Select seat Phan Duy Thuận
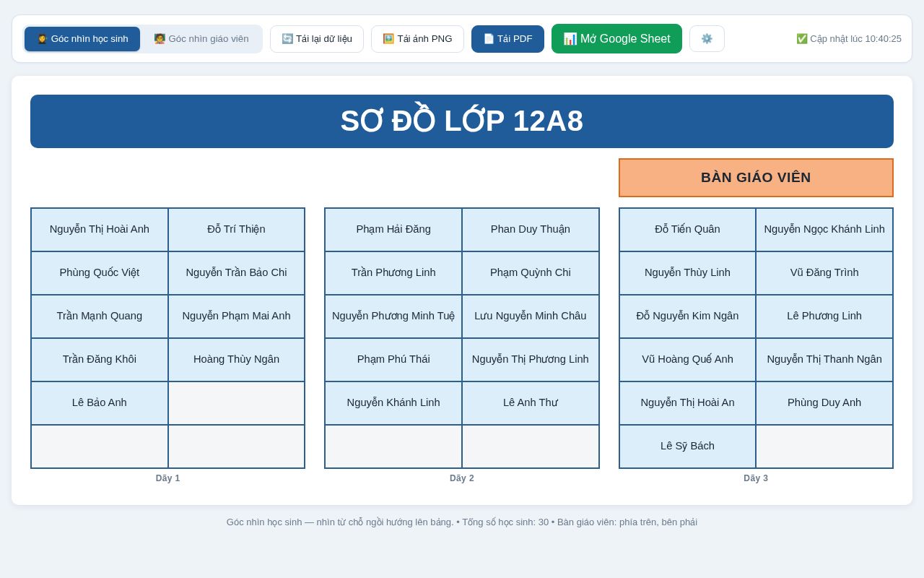Screen dimensions: 924x578 coord(531,230)
